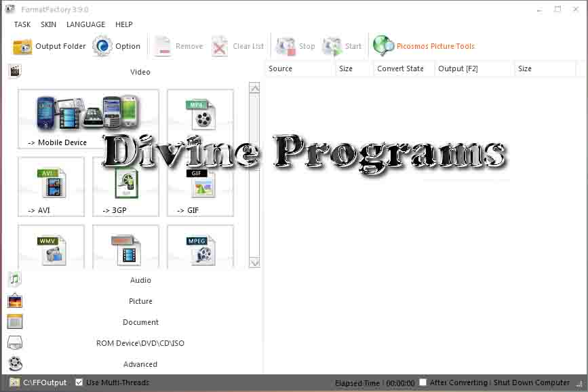Click the Video clapperboard icon
The width and height of the screenshot is (588, 392).
pyautogui.click(x=15, y=71)
